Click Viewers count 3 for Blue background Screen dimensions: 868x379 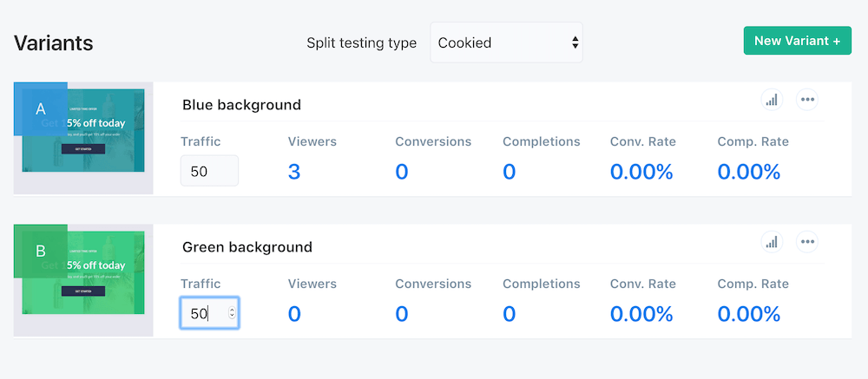294,172
